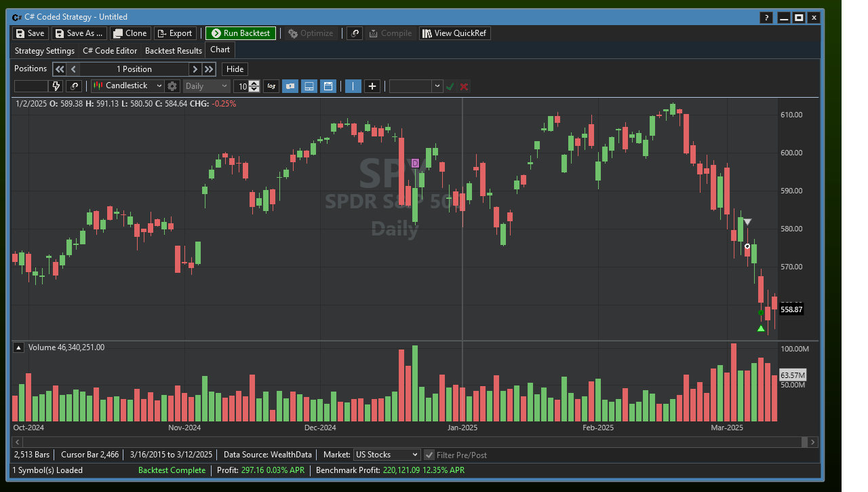
Task: Click the lightning bolt symbol icon
Action: (56, 86)
